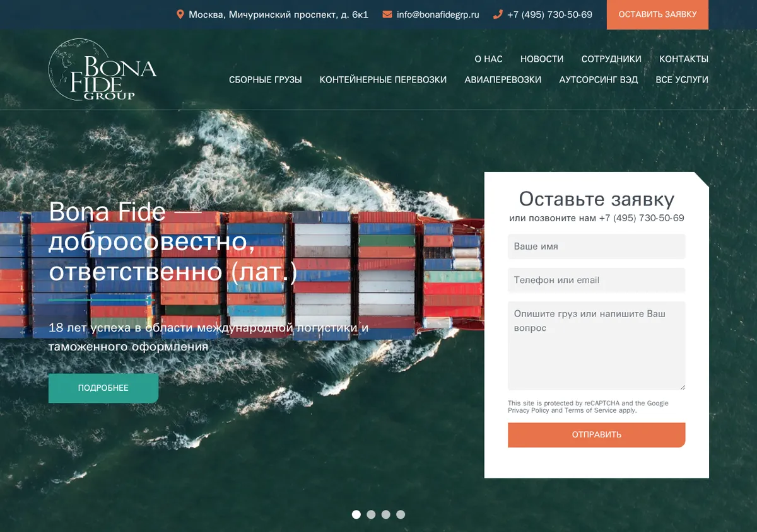Screen dimensions: 757x532
Task: Open the ВСЕ УСЛУГИ menu
Action: 682,80
